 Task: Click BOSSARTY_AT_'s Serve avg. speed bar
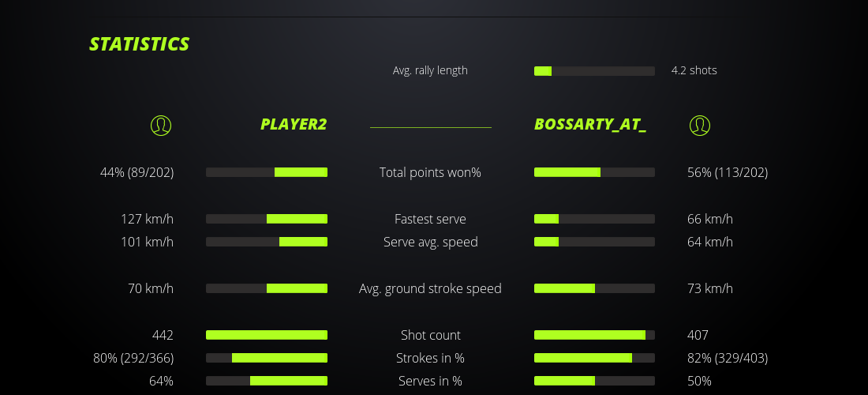click(594, 242)
